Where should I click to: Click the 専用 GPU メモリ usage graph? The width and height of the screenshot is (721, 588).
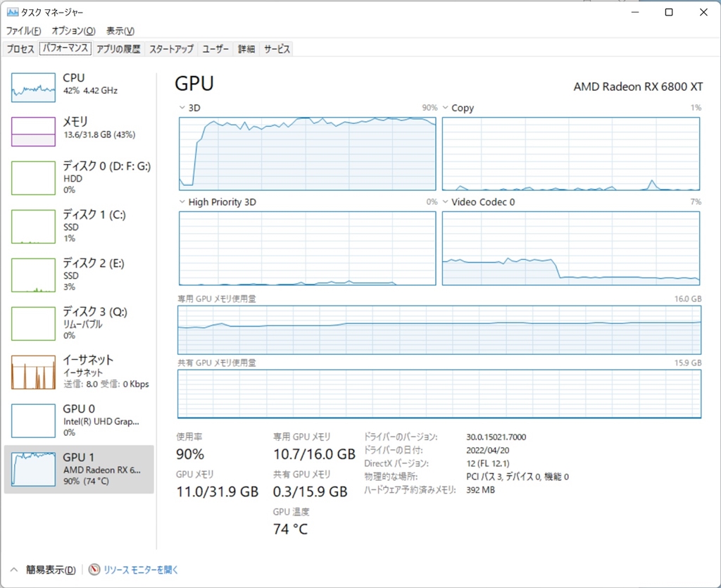point(439,330)
